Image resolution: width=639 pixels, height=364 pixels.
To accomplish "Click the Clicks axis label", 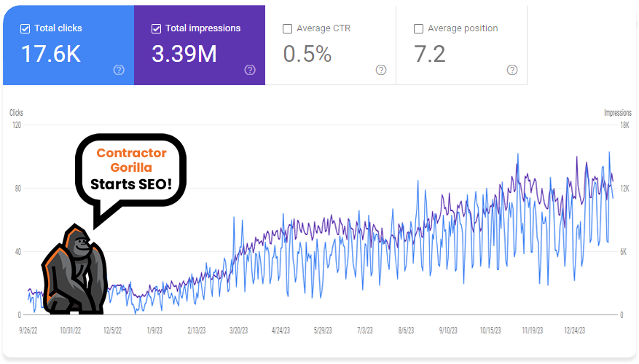I will (x=16, y=113).
